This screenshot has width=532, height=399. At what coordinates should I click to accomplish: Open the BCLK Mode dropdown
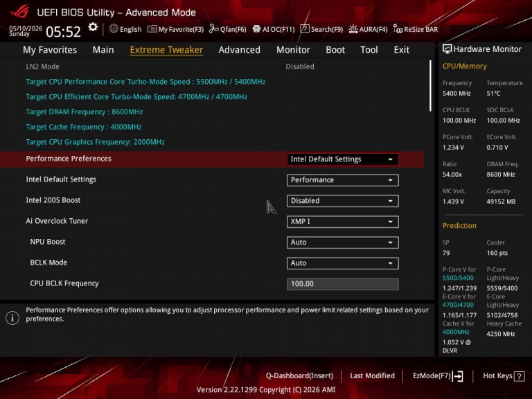point(342,263)
